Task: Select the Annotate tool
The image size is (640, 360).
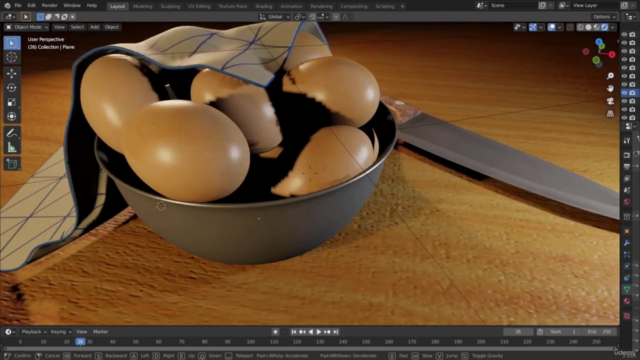Action: pos(12,133)
